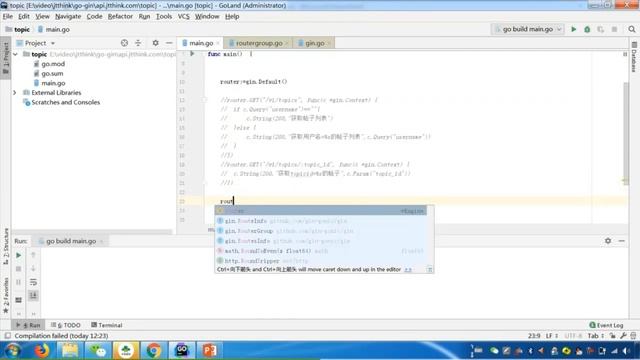Select go.mod in project tree

[53, 64]
